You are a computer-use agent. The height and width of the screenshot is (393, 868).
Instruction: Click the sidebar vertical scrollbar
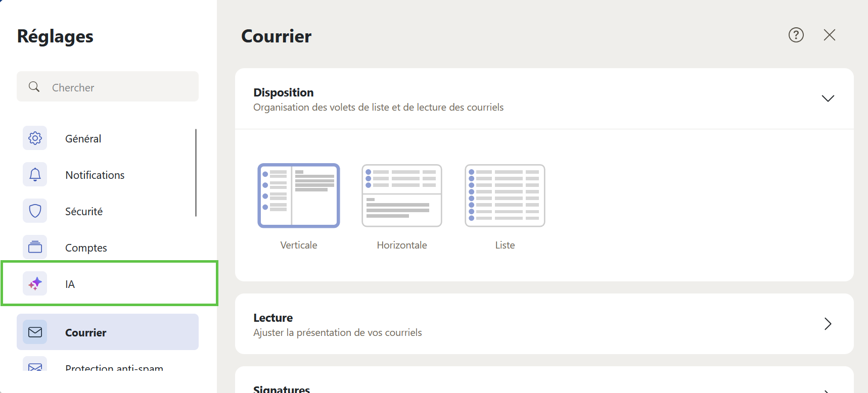click(196, 172)
